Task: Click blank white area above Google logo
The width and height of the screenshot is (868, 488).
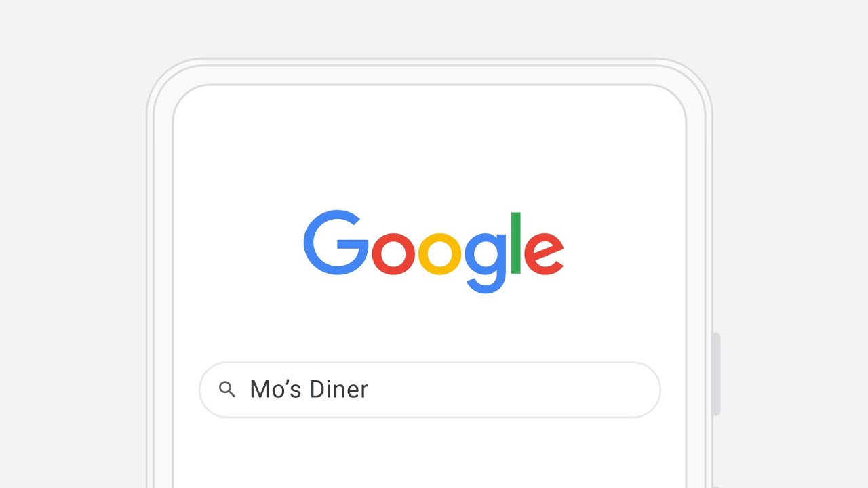Action: point(430,149)
